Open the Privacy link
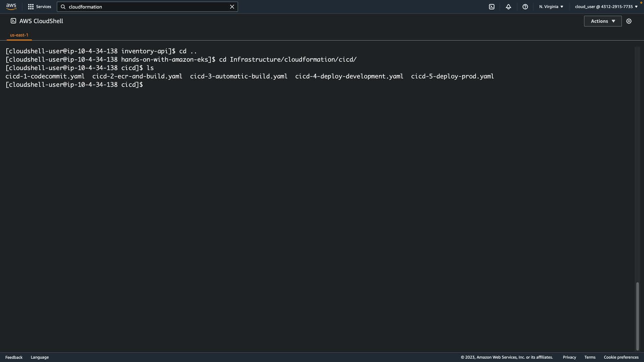644x362 pixels. coord(569,357)
